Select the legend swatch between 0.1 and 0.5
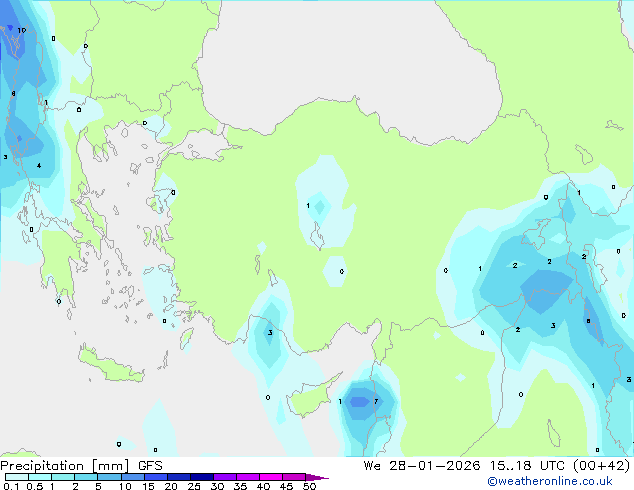Image resolution: width=634 pixels, height=490 pixels. [x=17, y=477]
